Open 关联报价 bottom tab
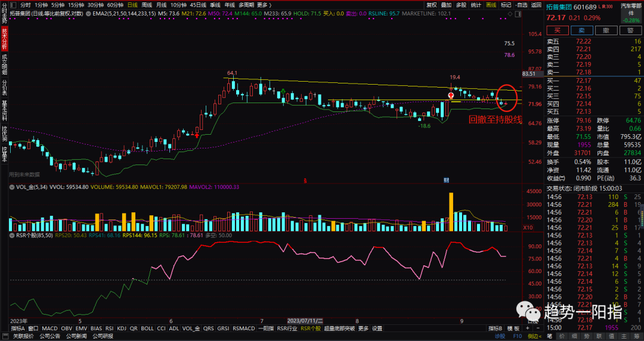The image size is (644, 341). click(x=23, y=336)
